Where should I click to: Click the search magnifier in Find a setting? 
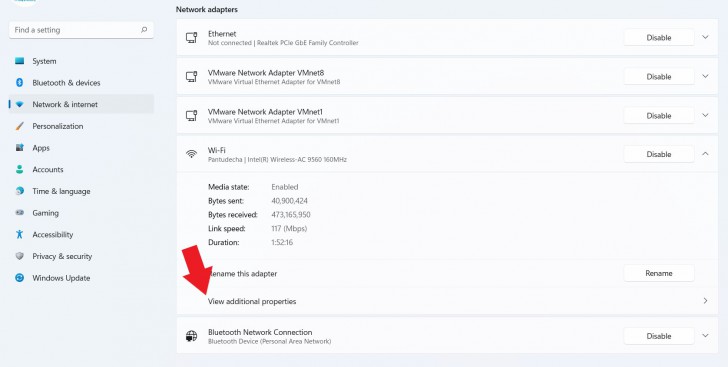tap(144, 30)
